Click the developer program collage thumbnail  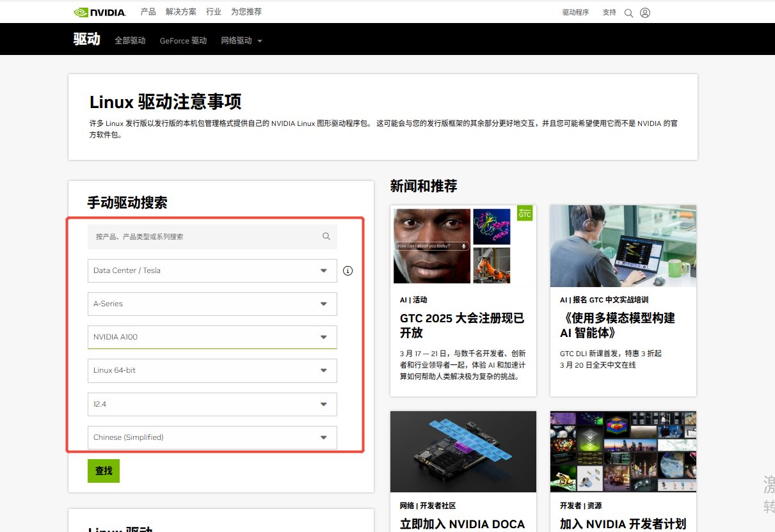click(623, 451)
